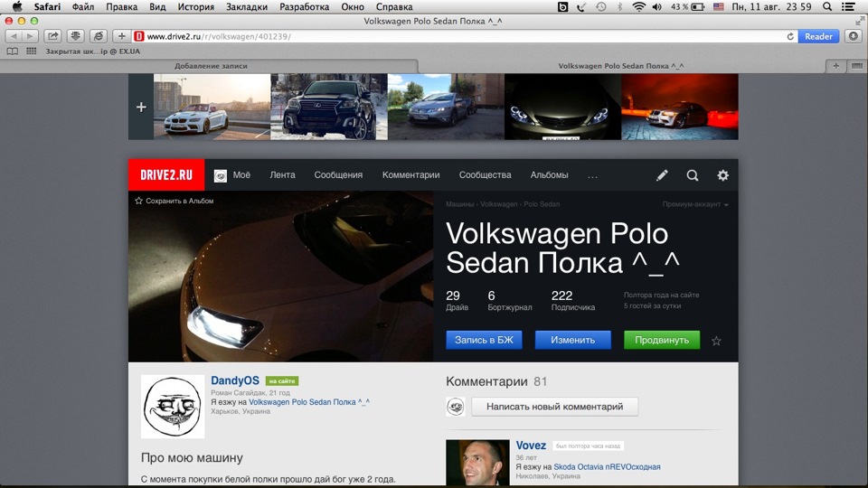Viewport: 868px width, 488px height.
Task: Open Сообщества in the site navigation
Action: point(485,174)
